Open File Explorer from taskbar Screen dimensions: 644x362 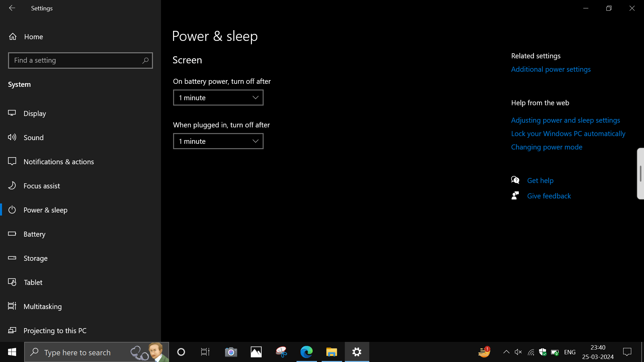pos(331,352)
